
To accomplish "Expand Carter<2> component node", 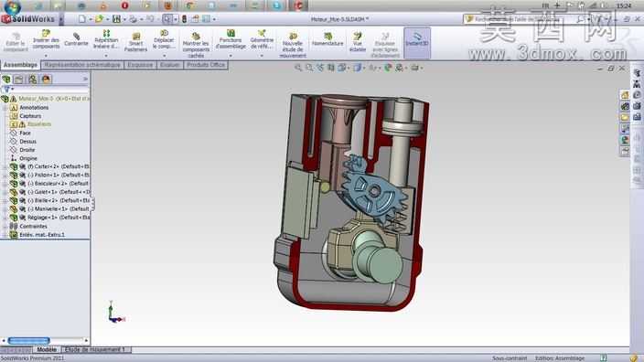I will point(5,166).
